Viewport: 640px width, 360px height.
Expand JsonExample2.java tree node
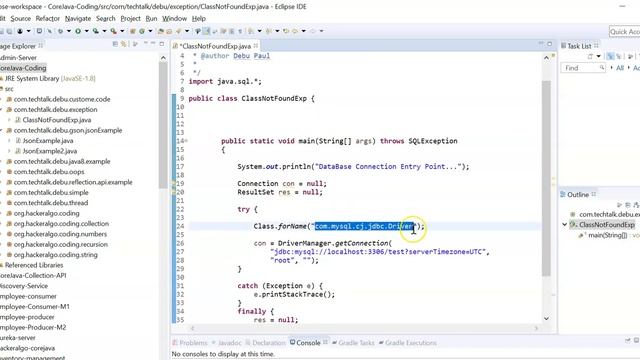pos(9,151)
